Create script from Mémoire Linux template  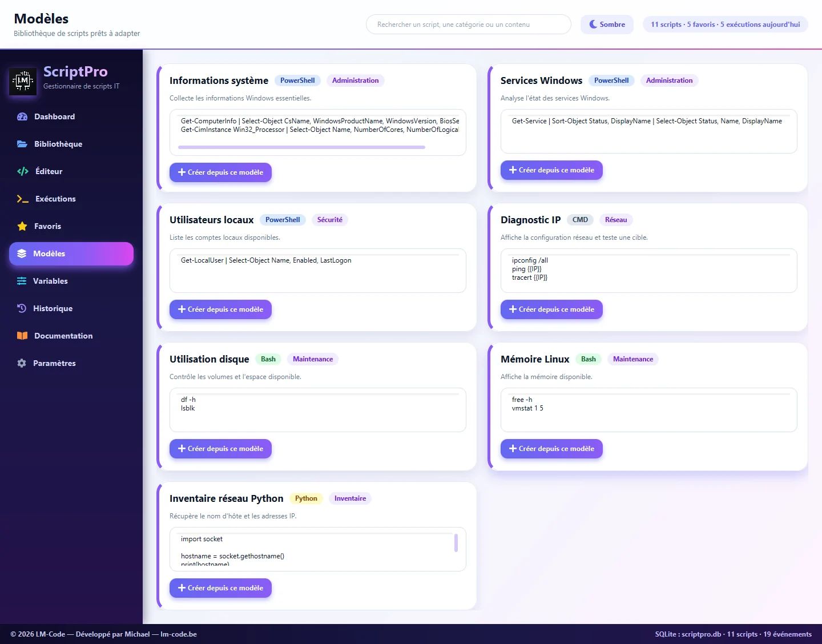pos(551,449)
